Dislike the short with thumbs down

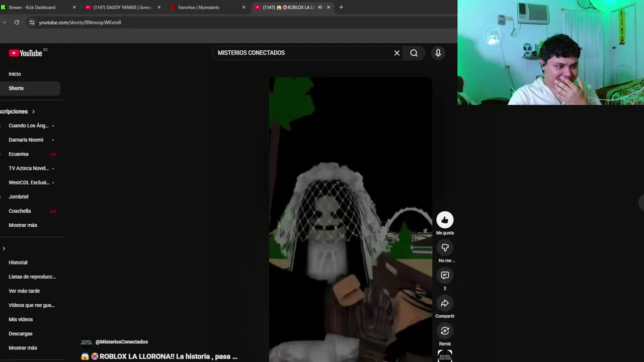(445, 247)
